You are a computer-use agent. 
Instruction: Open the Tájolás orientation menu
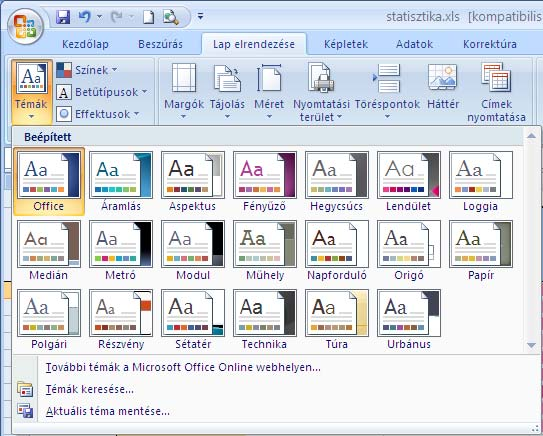(x=227, y=91)
